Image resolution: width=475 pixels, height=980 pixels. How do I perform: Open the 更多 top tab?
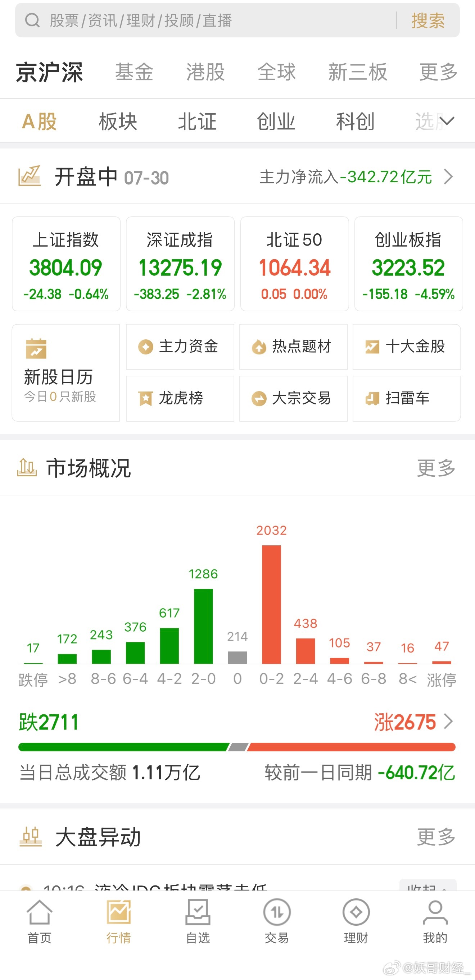(x=438, y=72)
